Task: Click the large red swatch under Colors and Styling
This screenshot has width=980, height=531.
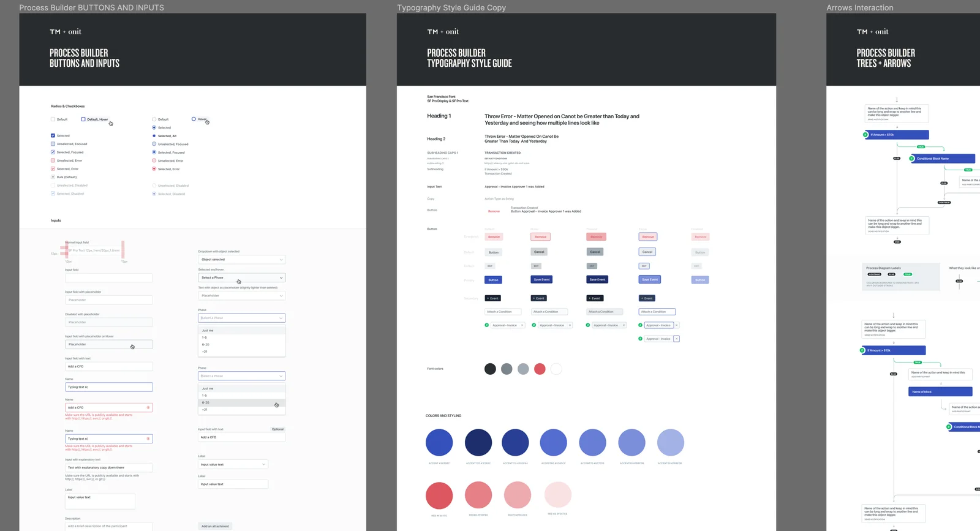Action: (439, 495)
